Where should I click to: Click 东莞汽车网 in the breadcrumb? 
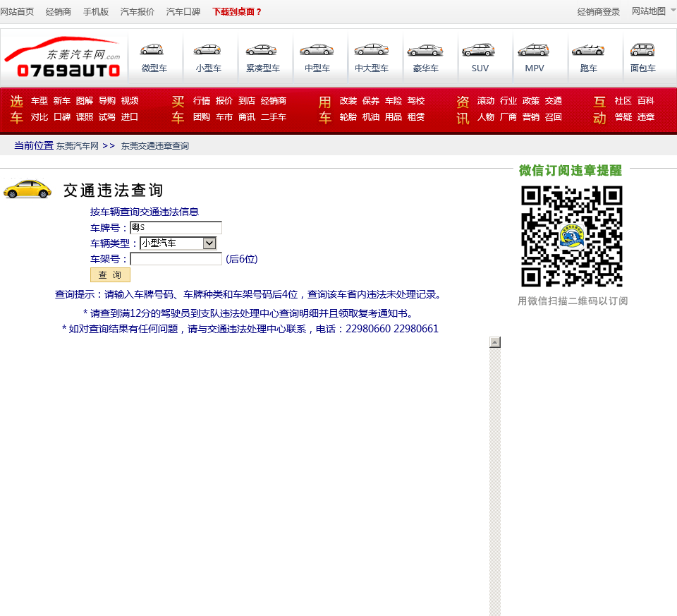(x=78, y=146)
